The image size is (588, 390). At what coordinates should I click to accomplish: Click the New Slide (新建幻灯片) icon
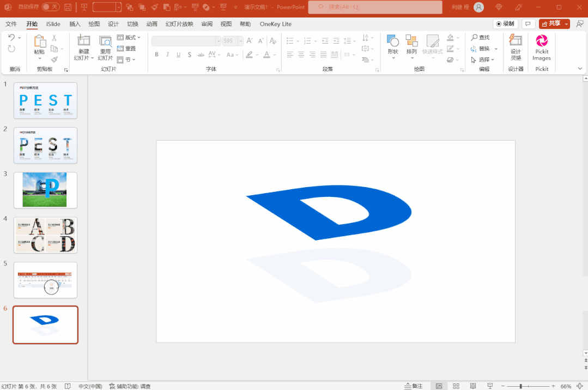pos(83,40)
